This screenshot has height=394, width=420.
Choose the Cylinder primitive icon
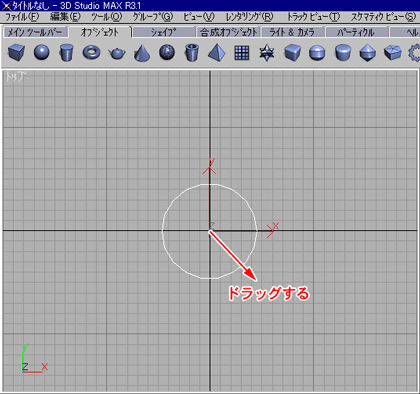(x=66, y=53)
